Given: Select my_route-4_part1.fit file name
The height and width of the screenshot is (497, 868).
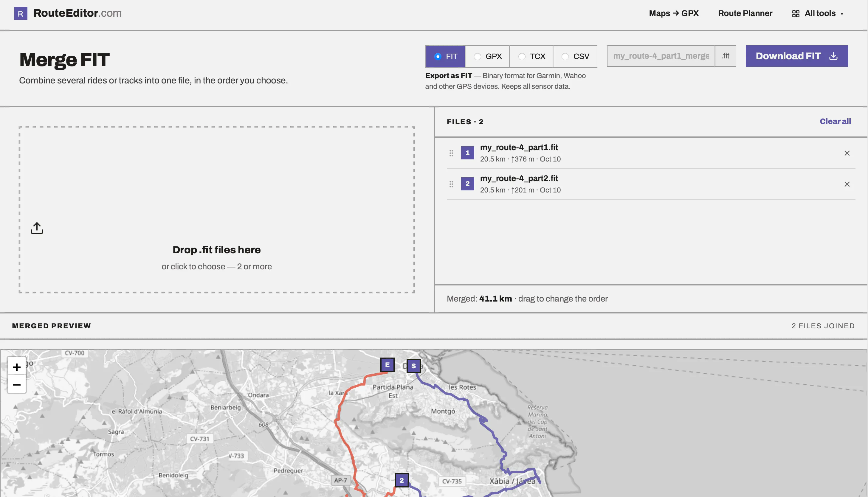Looking at the screenshot, I should [519, 147].
